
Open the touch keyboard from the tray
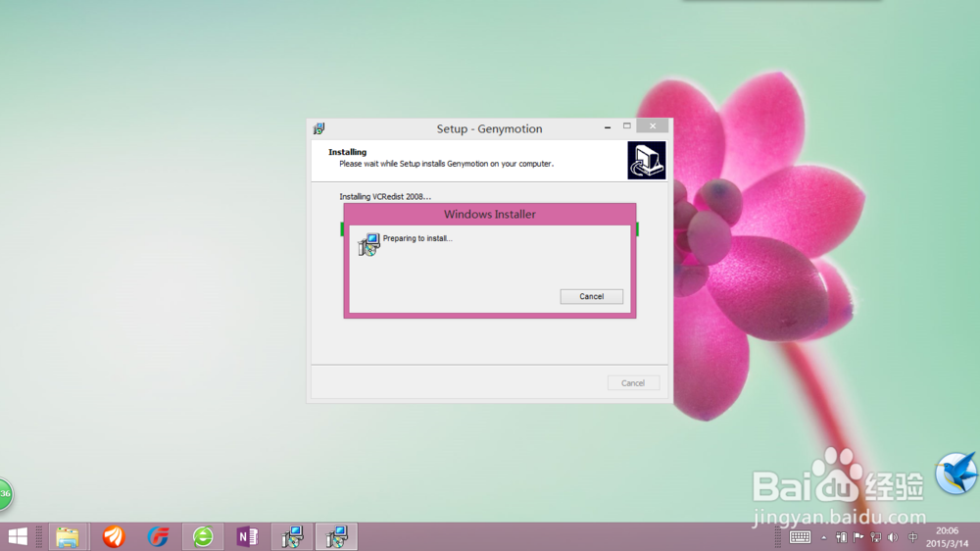click(800, 537)
